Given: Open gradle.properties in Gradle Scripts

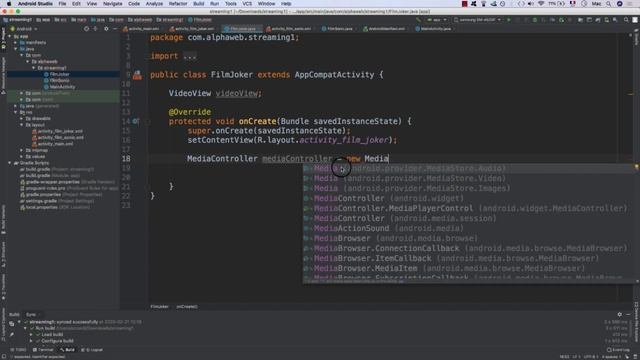Looking at the screenshot, I should click(x=61, y=195).
